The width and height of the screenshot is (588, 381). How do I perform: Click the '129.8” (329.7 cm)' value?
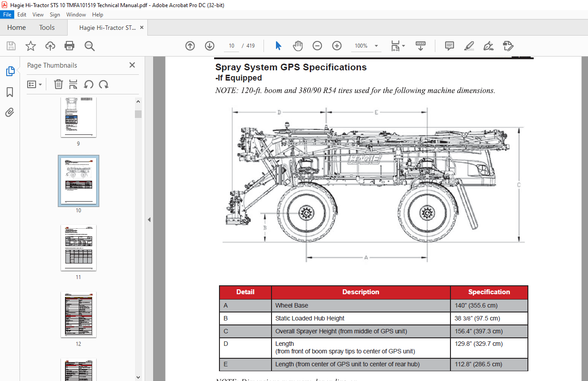pyautogui.click(x=479, y=344)
